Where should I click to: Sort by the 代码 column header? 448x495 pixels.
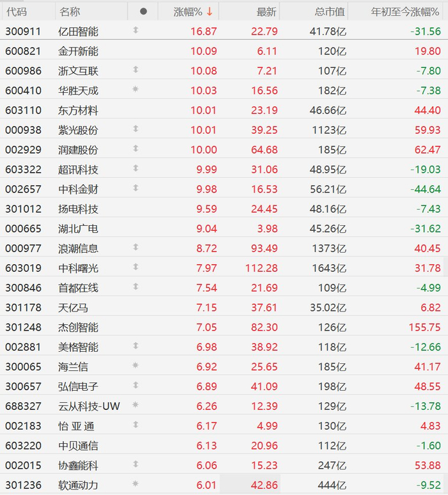[x=17, y=12]
